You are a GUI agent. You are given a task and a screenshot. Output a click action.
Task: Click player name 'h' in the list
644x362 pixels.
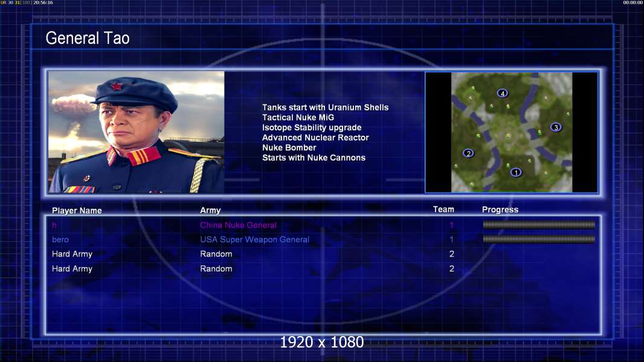tap(54, 225)
